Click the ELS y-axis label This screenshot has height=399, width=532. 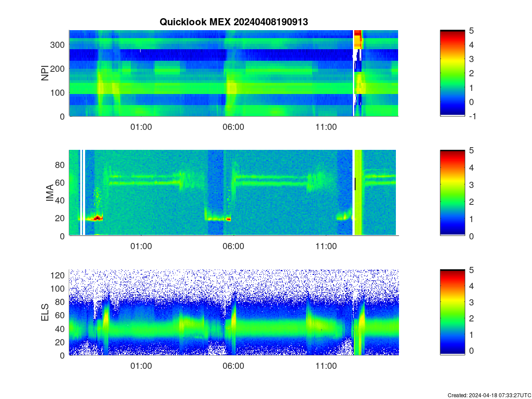(x=45, y=312)
